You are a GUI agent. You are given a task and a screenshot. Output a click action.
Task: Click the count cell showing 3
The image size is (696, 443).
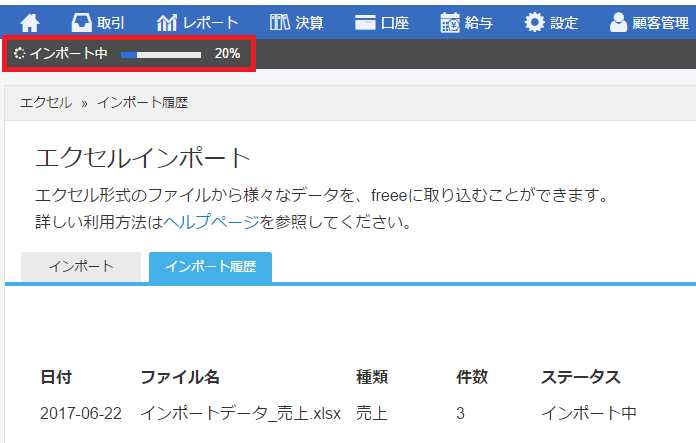coord(460,413)
